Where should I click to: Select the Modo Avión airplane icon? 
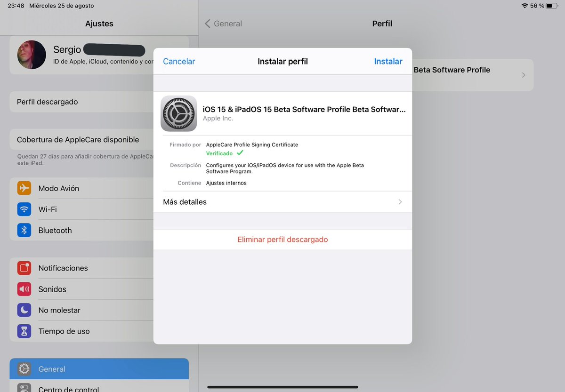pyautogui.click(x=24, y=188)
